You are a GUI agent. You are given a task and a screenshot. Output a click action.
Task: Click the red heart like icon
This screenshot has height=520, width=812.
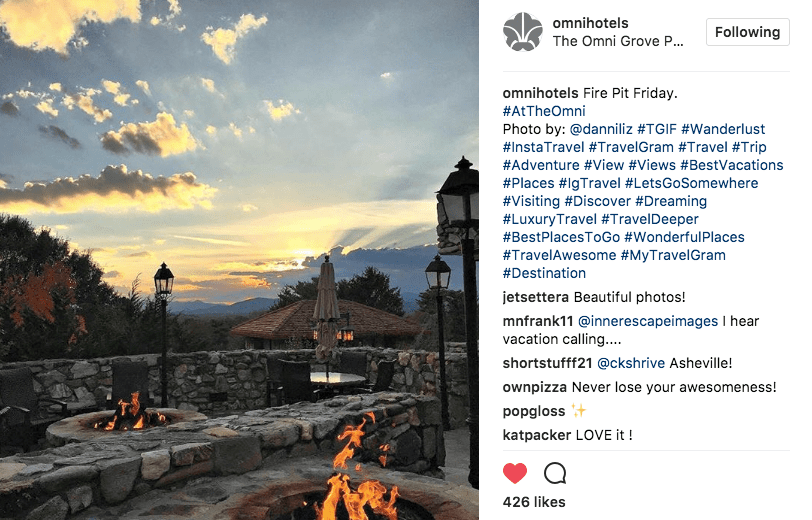click(x=515, y=473)
